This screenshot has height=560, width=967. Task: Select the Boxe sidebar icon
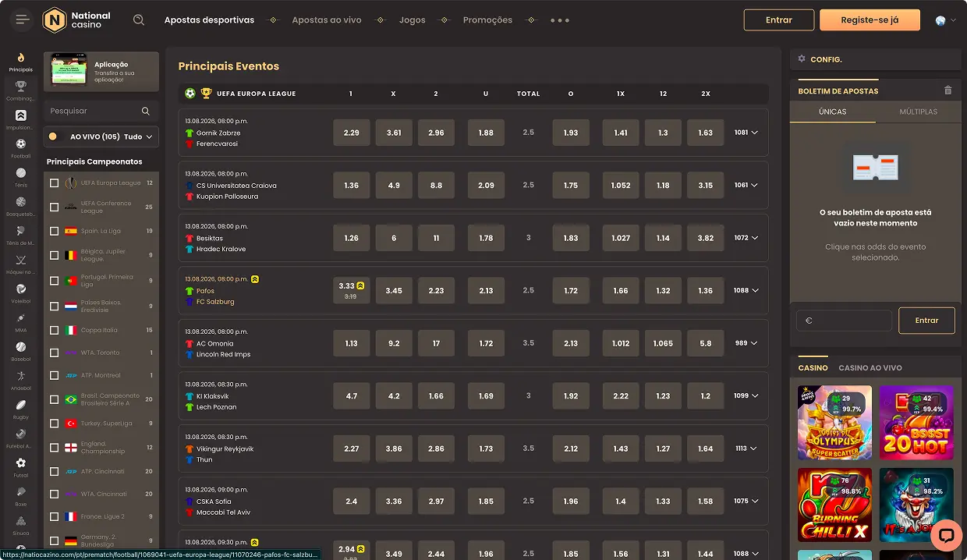(x=21, y=496)
